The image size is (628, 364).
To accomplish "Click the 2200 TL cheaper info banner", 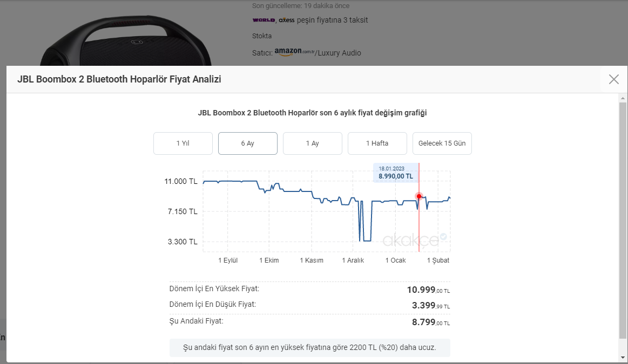I will click(x=309, y=347).
